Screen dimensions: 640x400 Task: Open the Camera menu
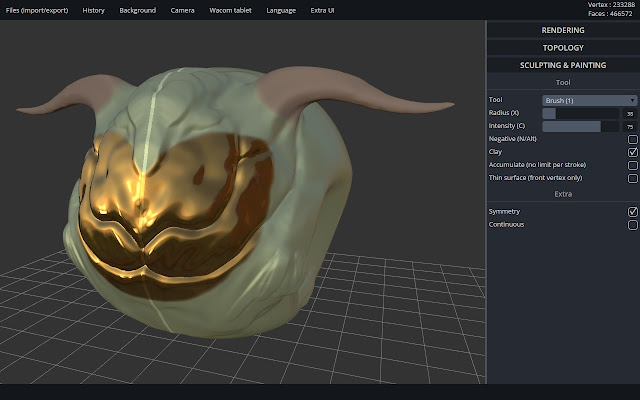click(x=182, y=10)
